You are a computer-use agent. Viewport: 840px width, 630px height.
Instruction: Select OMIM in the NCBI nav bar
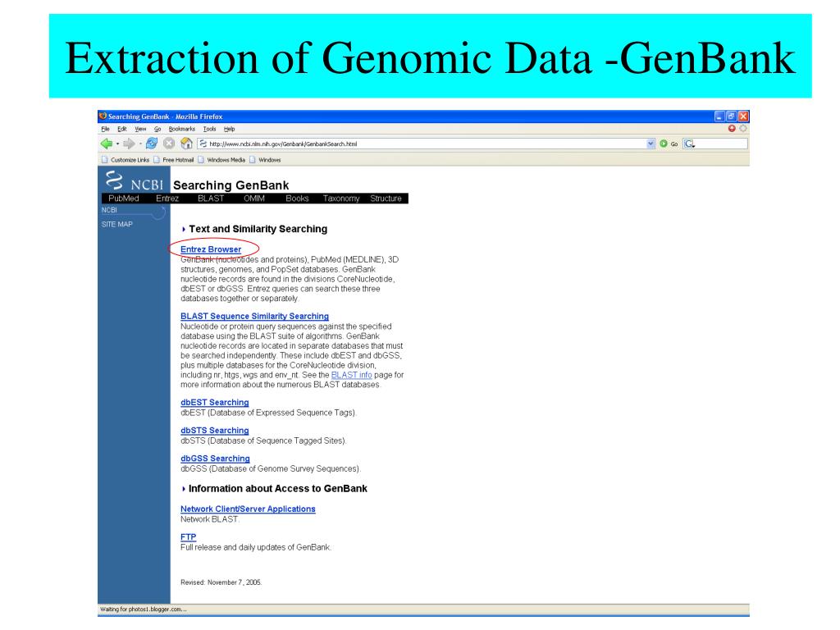(254, 199)
